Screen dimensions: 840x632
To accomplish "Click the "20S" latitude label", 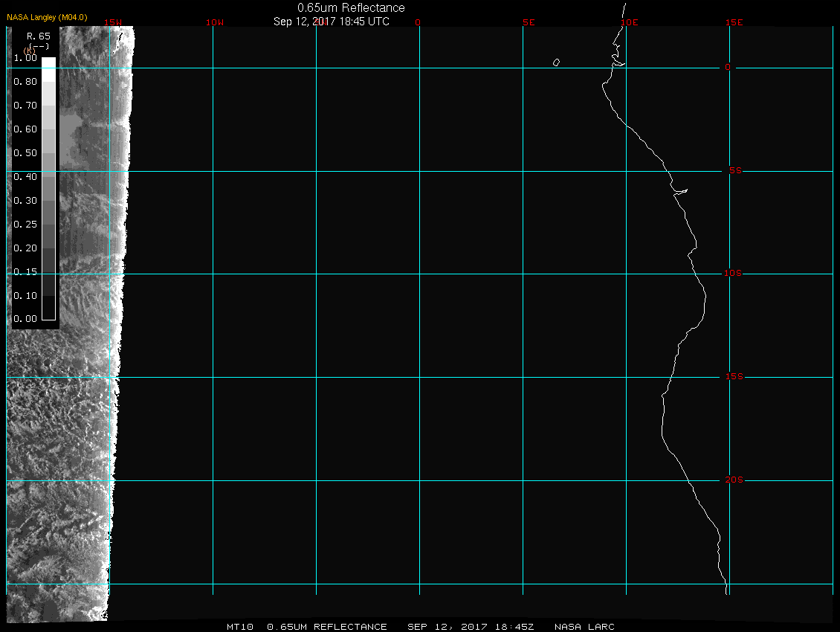I will 734,480.
